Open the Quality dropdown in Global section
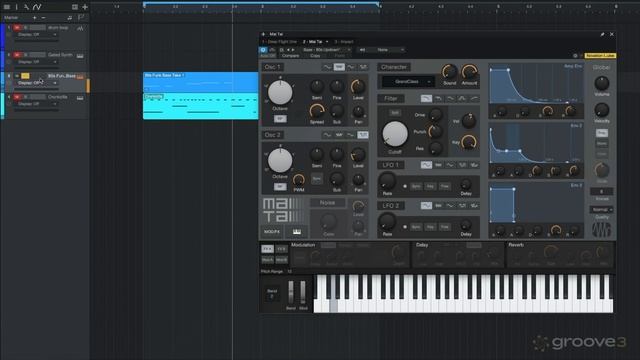 pyautogui.click(x=602, y=209)
